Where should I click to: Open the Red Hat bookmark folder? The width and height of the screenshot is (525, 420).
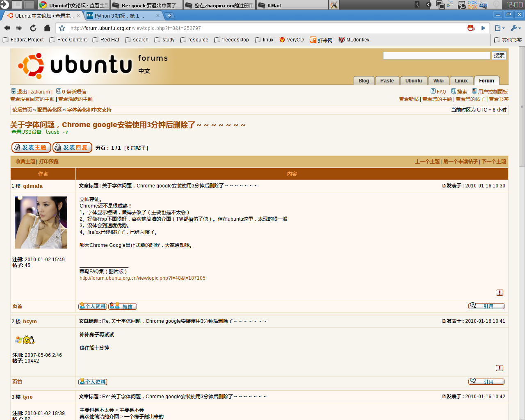point(106,40)
